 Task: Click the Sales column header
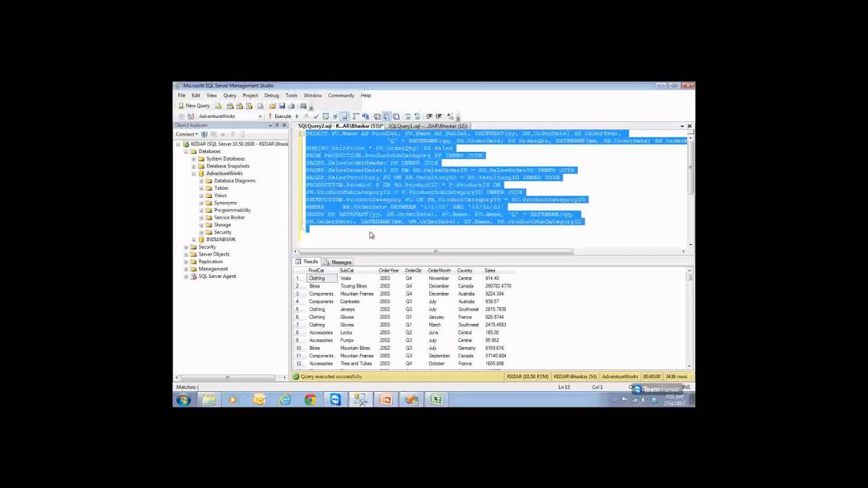[490, 270]
